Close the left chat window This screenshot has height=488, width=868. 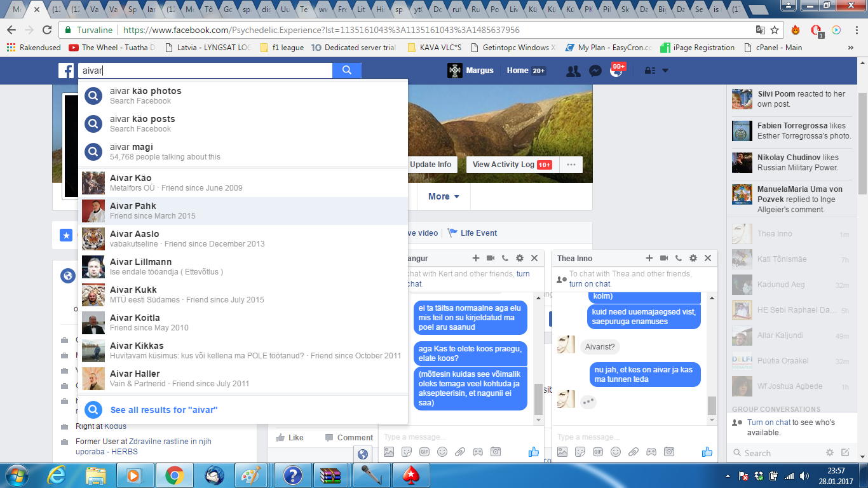point(534,258)
